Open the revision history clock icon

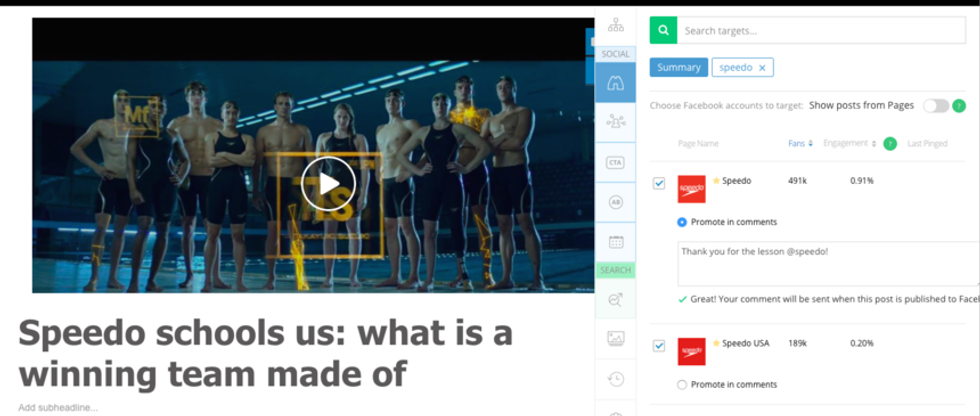[x=616, y=379]
